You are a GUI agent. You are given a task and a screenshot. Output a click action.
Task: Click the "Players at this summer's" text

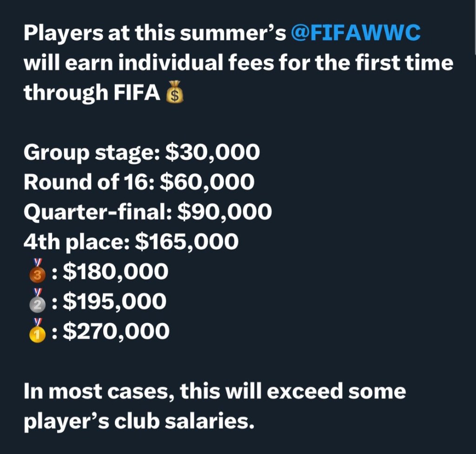pyautogui.click(x=154, y=33)
